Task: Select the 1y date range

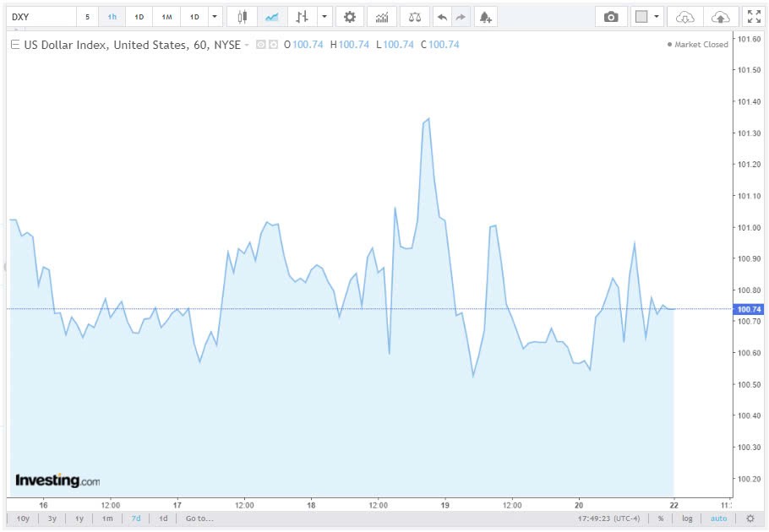Action: [x=79, y=518]
